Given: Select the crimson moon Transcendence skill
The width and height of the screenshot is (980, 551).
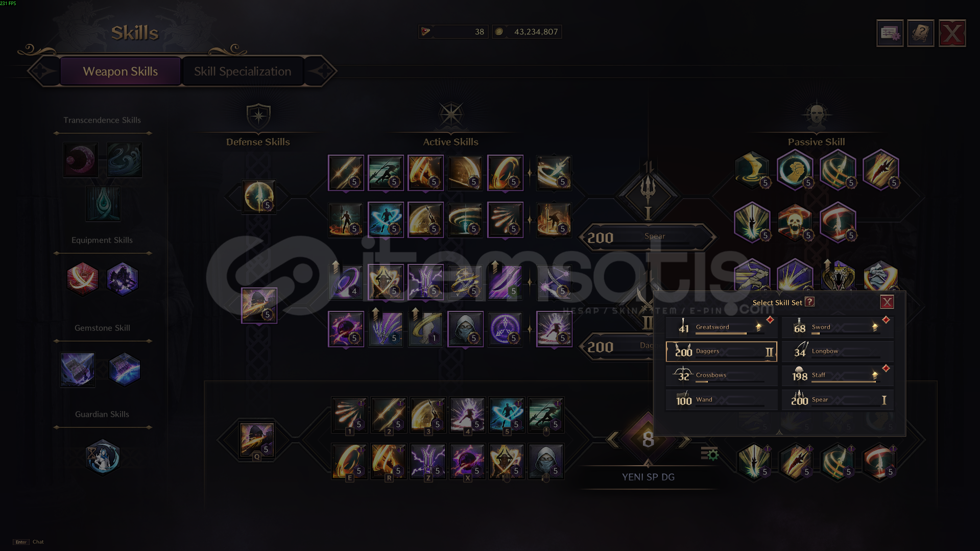Looking at the screenshot, I should pyautogui.click(x=81, y=160).
